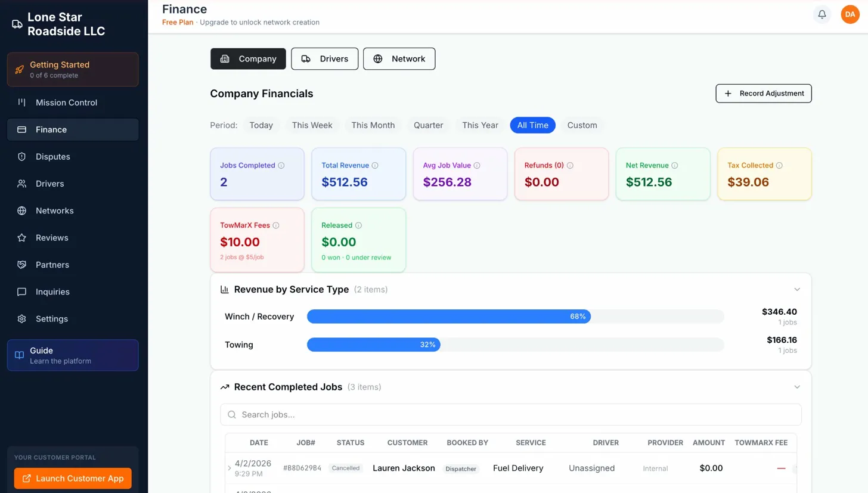868x493 pixels.
Task: Open the notifications bell icon
Action: pyautogui.click(x=822, y=14)
